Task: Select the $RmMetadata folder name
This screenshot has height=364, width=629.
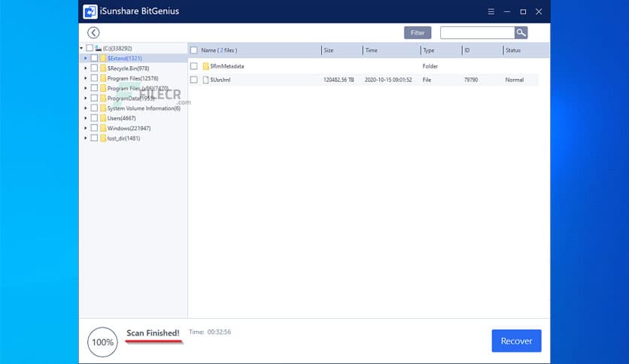Action: click(x=227, y=66)
